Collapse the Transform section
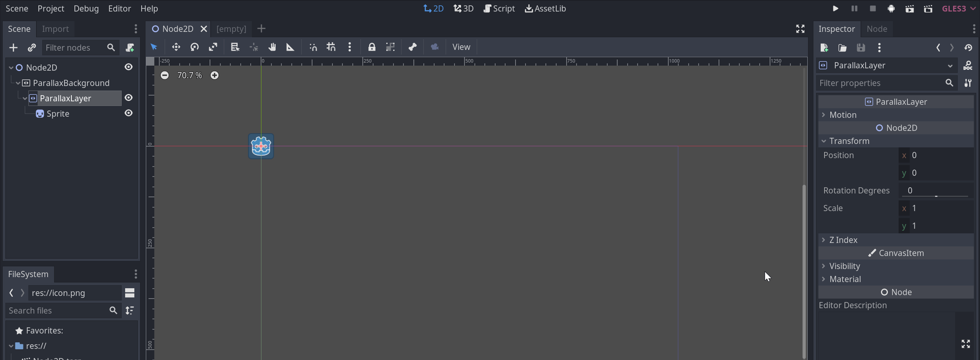Screen dimensions: 980x360 click(x=823, y=141)
